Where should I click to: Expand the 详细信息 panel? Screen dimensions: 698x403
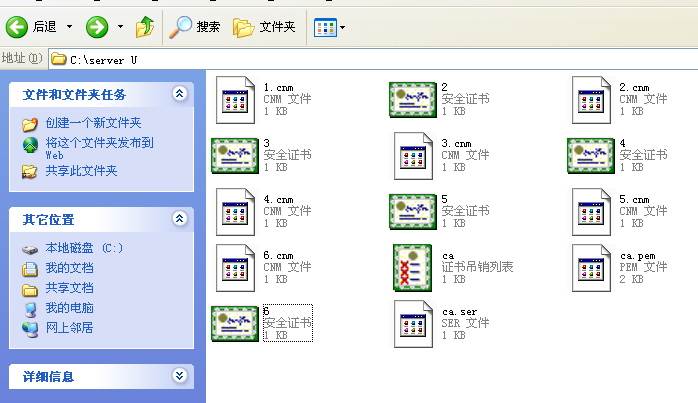click(179, 376)
